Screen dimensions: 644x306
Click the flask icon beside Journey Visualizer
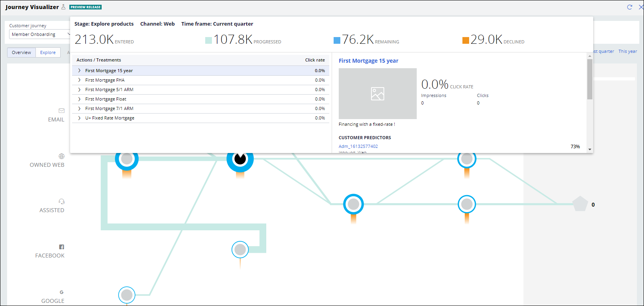tap(63, 7)
